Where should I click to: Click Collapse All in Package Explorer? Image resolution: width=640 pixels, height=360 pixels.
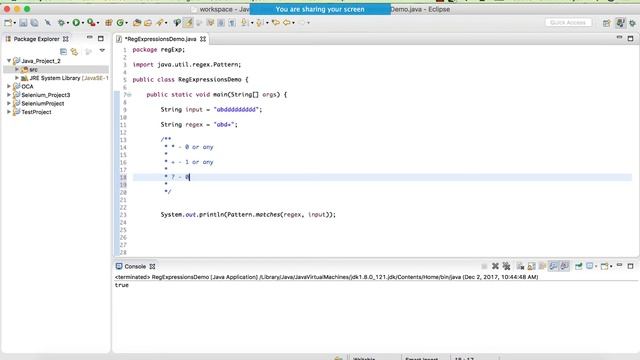(x=63, y=51)
